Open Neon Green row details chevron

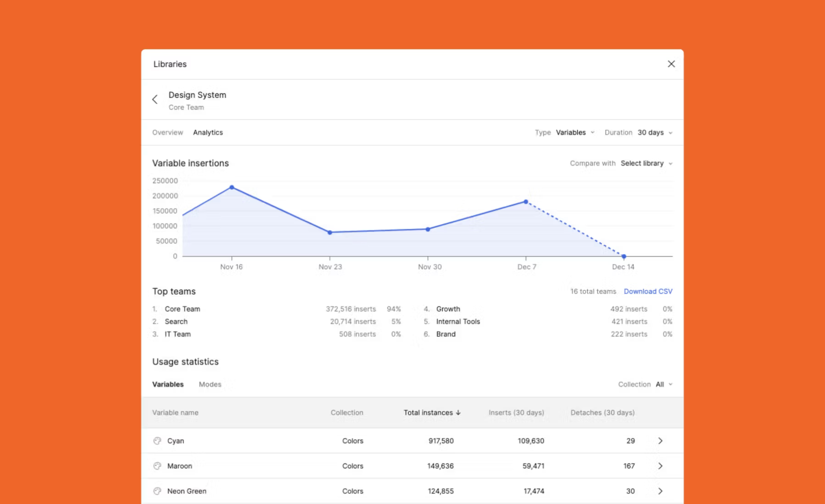point(660,491)
